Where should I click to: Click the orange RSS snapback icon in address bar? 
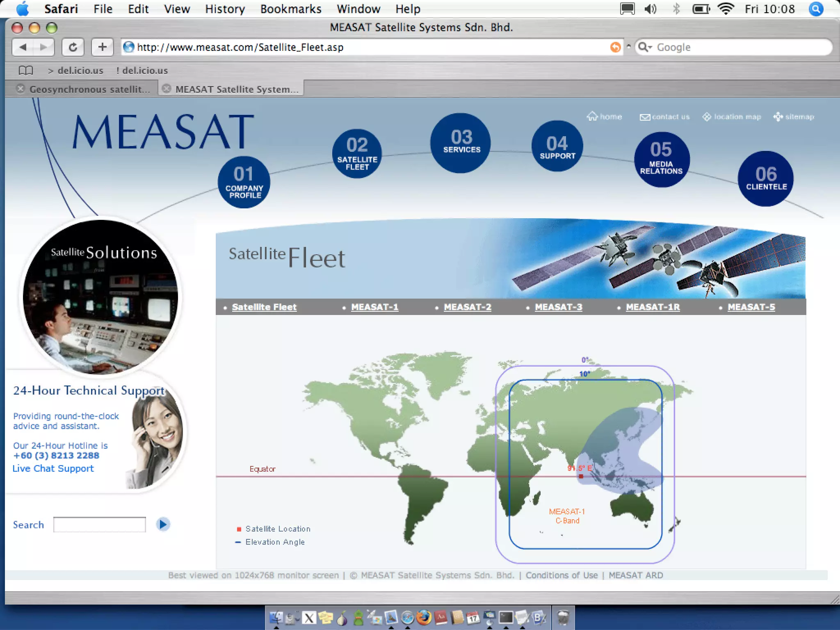click(615, 47)
